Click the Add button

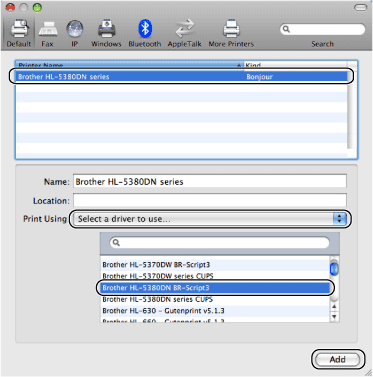click(338, 359)
